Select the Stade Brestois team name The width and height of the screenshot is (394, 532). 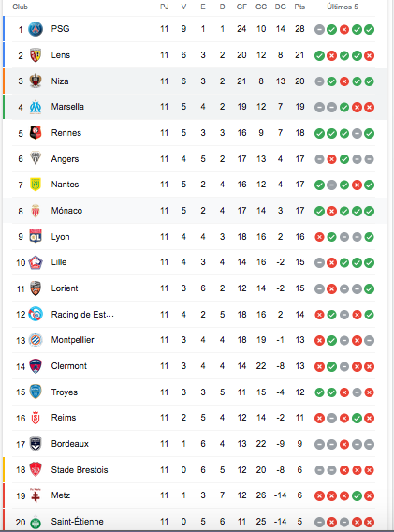(80, 470)
